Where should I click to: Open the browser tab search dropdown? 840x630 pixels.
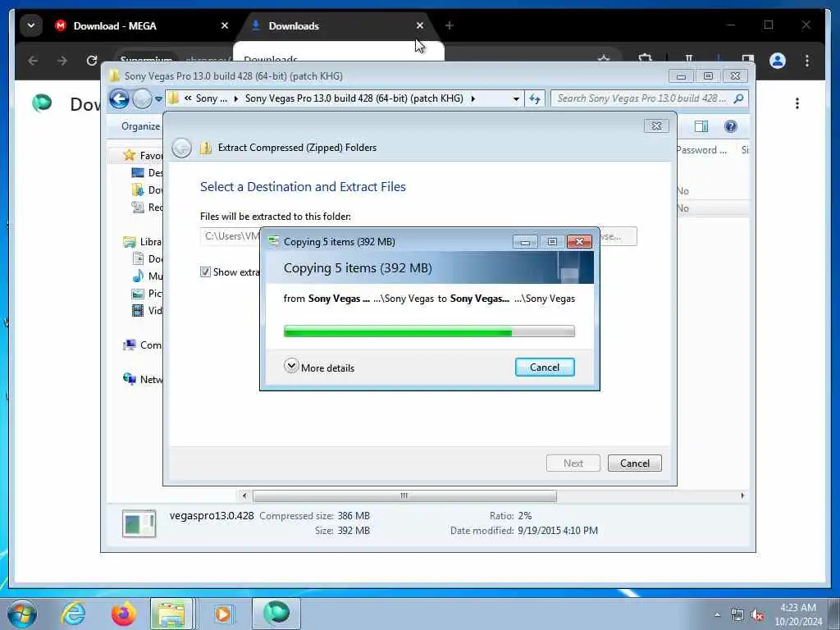click(31, 25)
